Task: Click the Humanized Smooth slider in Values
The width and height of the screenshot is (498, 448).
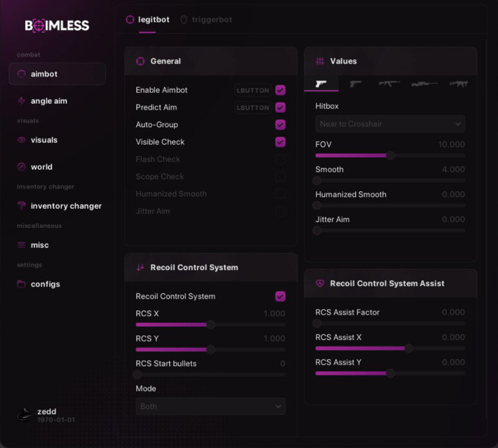Action: pyautogui.click(x=390, y=205)
